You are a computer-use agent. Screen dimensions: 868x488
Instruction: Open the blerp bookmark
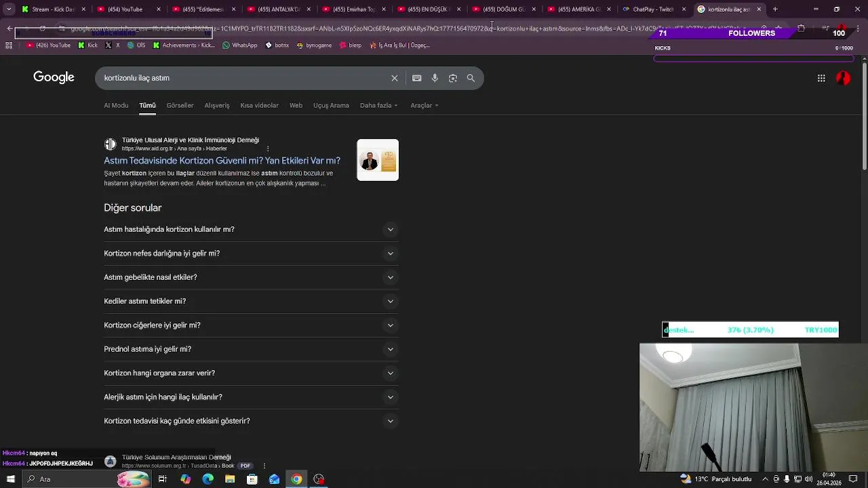click(x=351, y=45)
